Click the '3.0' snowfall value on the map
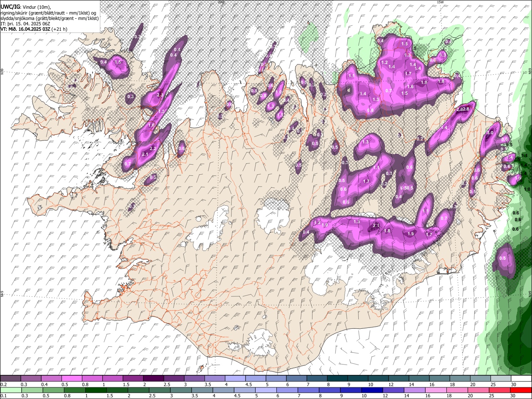 pos(490,133)
